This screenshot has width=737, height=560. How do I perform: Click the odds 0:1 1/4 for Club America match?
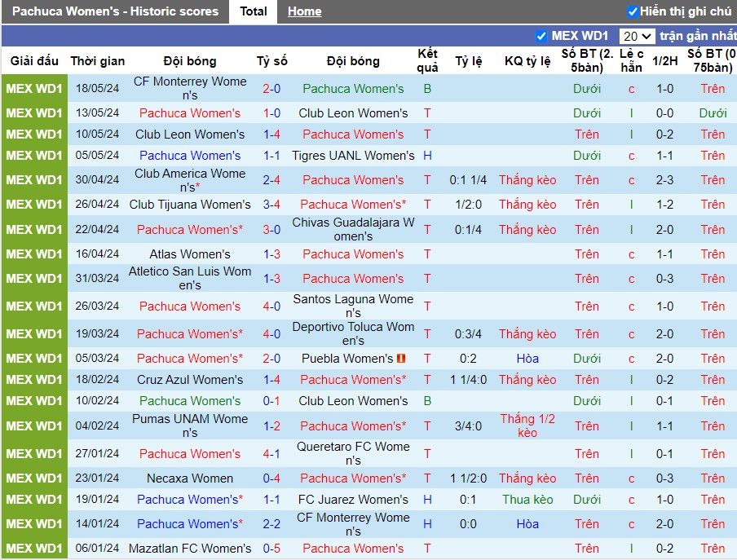coord(468,180)
